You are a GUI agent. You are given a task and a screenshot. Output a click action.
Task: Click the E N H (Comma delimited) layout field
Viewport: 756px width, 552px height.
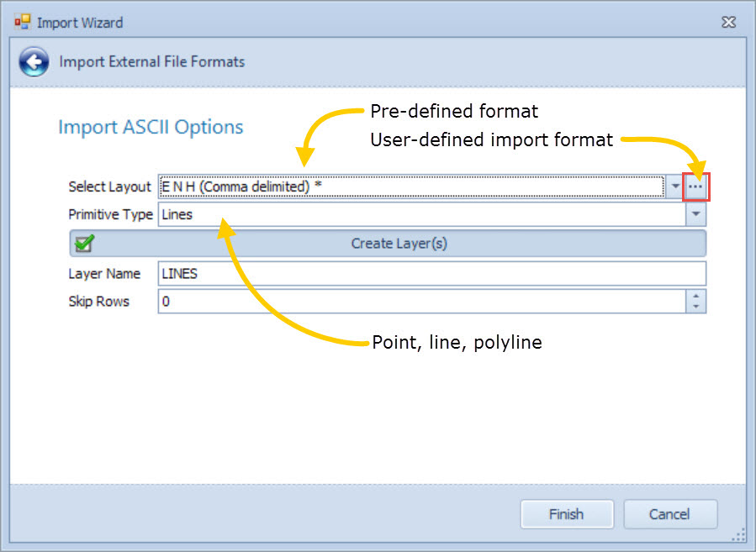tap(410, 187)
